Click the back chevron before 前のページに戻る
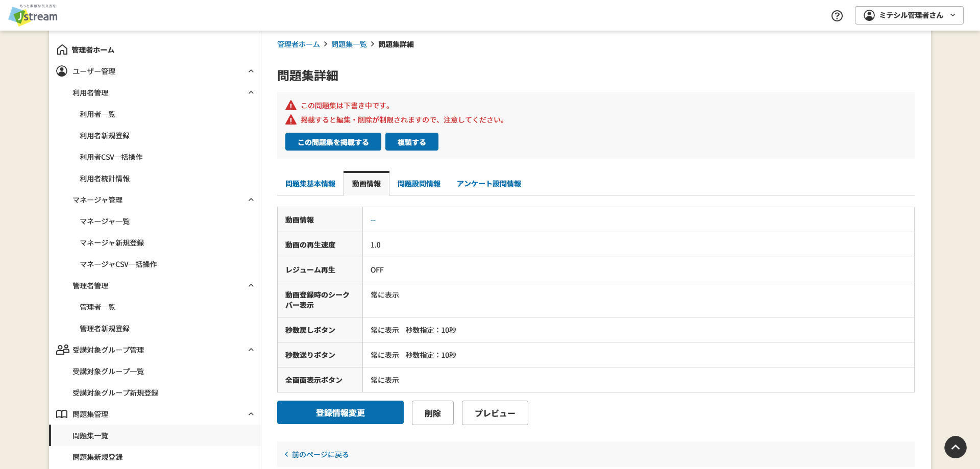980x469 pixels. 286,454
